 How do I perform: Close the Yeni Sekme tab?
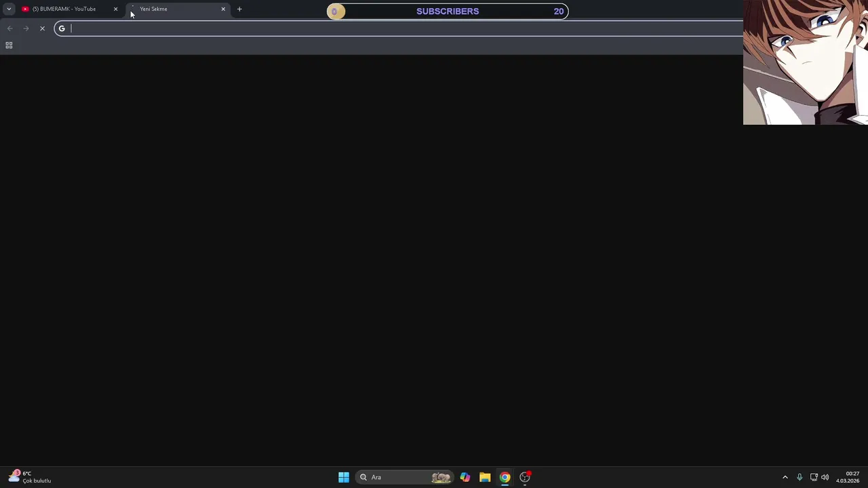tap(223, 9)
